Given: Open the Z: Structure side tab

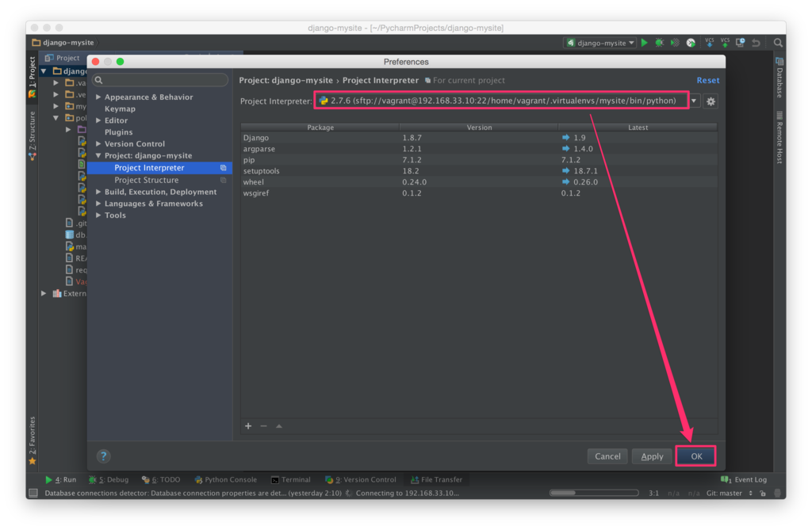Looking at the screenshot, I should 32,135.
